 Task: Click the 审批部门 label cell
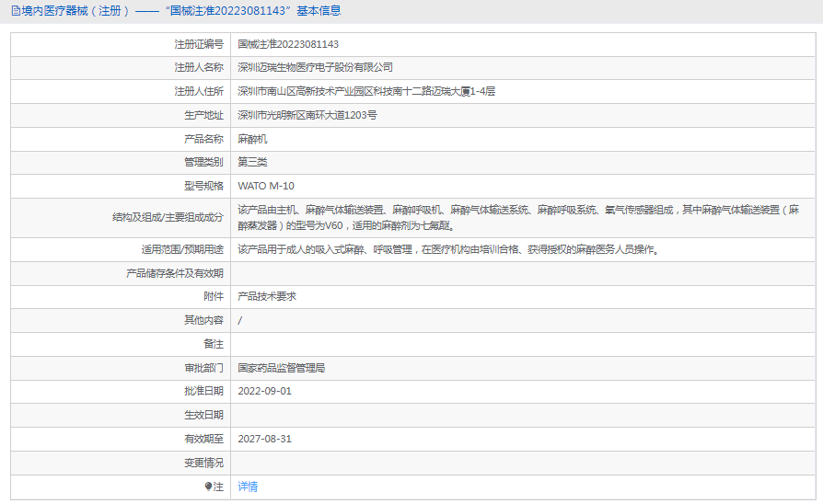tap(121, 369)
